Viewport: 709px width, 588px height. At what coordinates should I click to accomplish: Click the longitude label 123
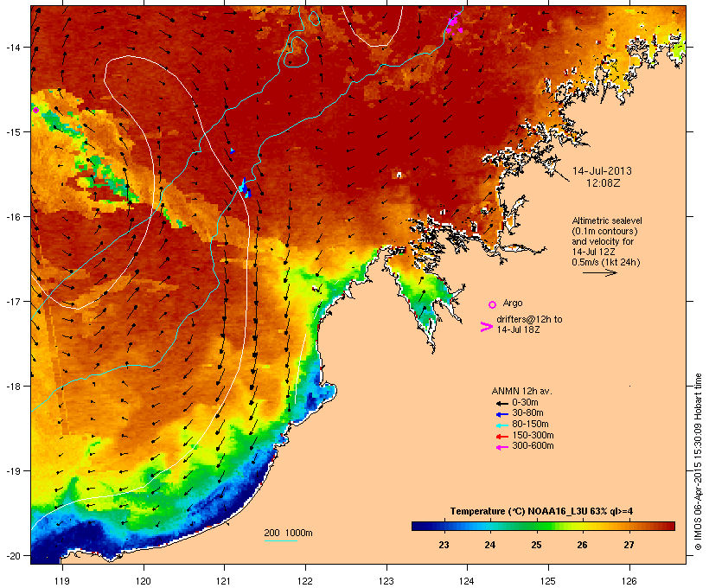386,581
